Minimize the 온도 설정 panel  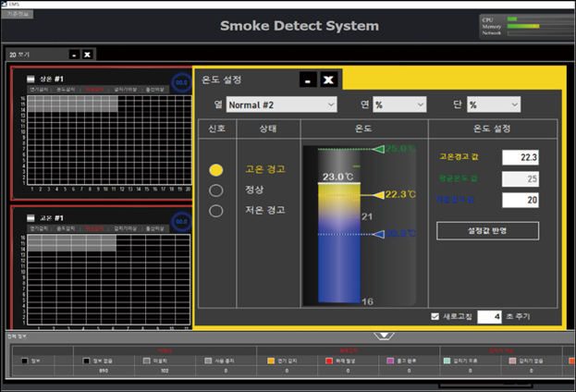coord(308,80)
